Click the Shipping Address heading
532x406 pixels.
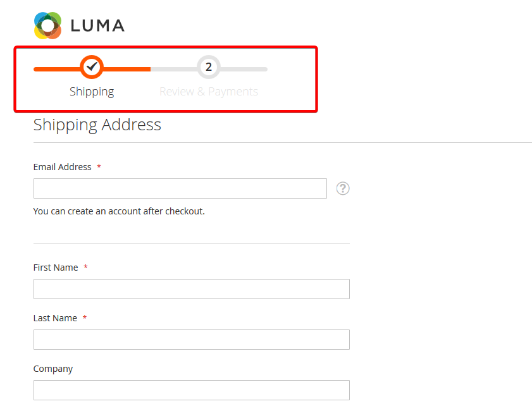tap(97, 125)
